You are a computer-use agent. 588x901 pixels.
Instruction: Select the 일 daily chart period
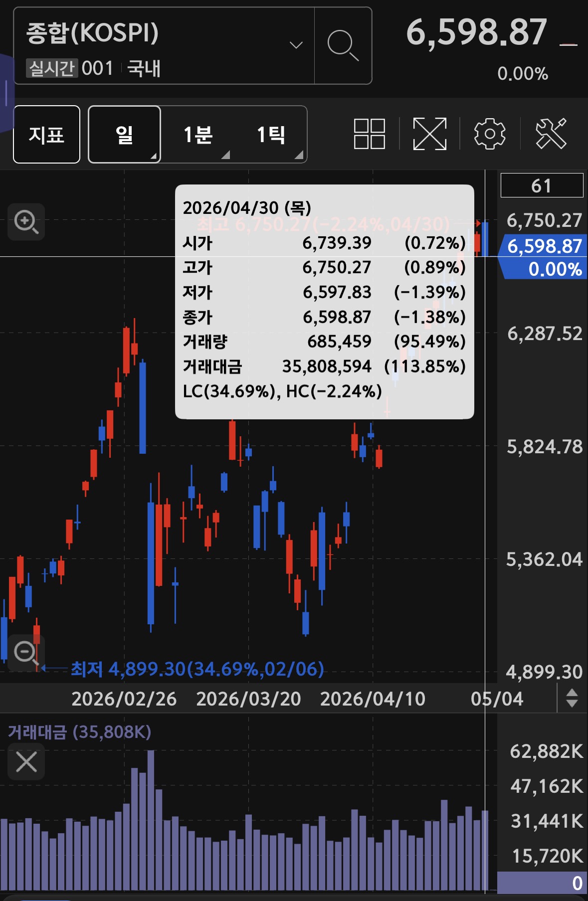point(124,134)
